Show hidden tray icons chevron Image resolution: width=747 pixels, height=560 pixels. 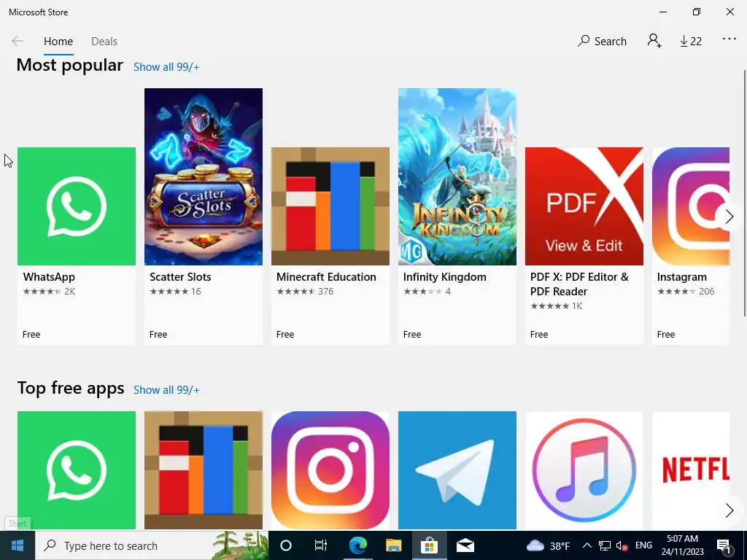pyautogui.click(x=587, y=545)
